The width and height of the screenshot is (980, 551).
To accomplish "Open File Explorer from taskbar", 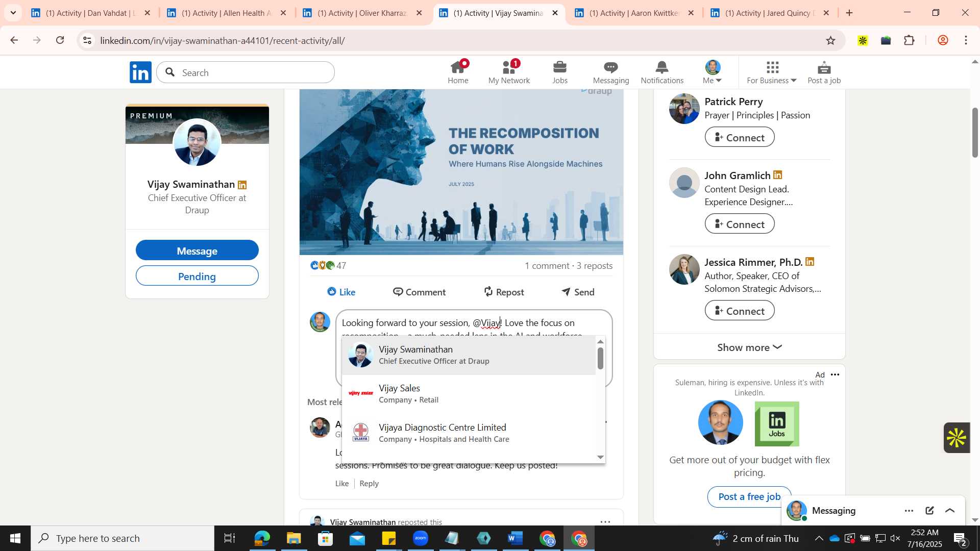I will click(293, 538).
